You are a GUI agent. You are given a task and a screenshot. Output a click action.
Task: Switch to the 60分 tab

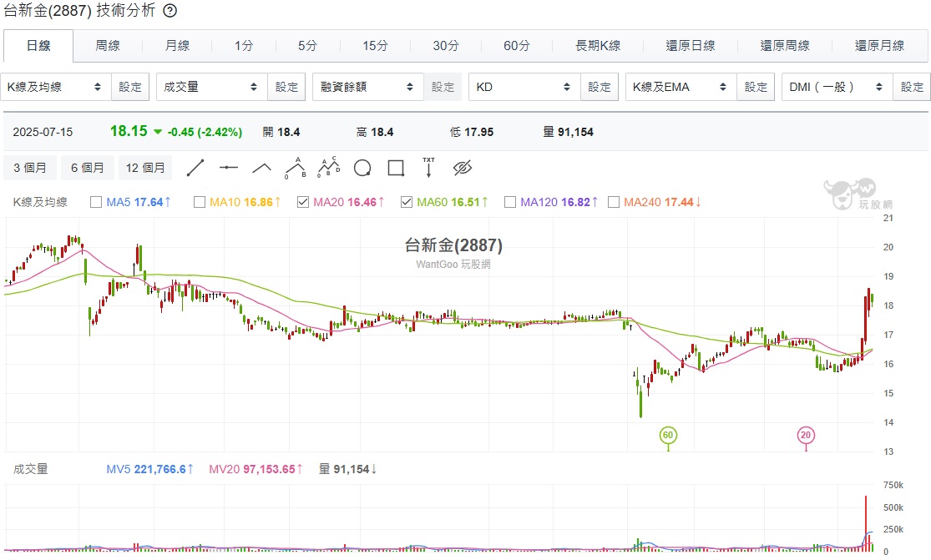517,46
